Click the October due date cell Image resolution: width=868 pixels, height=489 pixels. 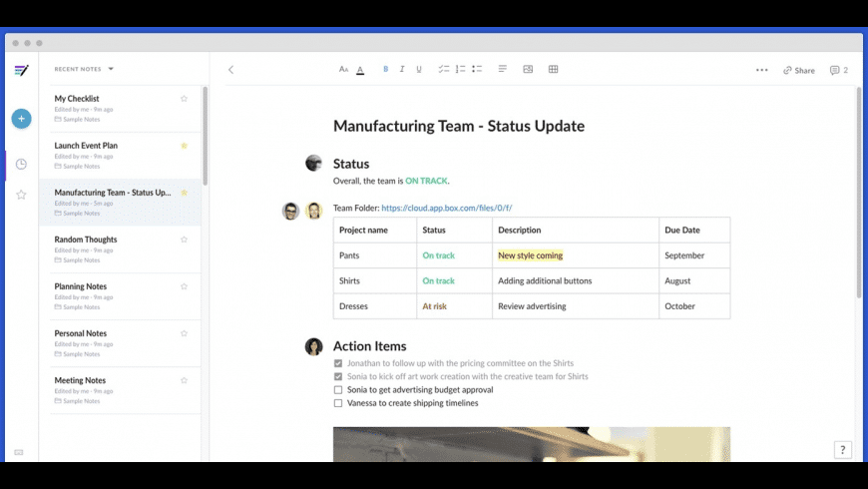coord(694,306)
